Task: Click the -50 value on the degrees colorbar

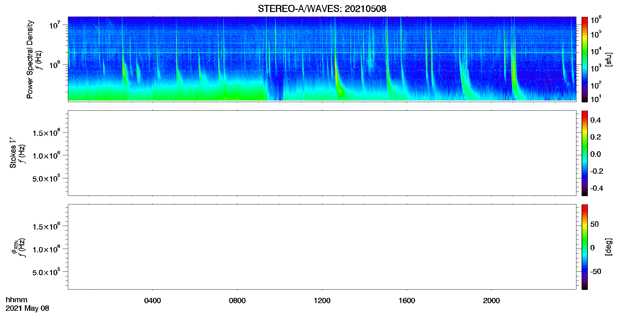Action: tap(596, 271)
